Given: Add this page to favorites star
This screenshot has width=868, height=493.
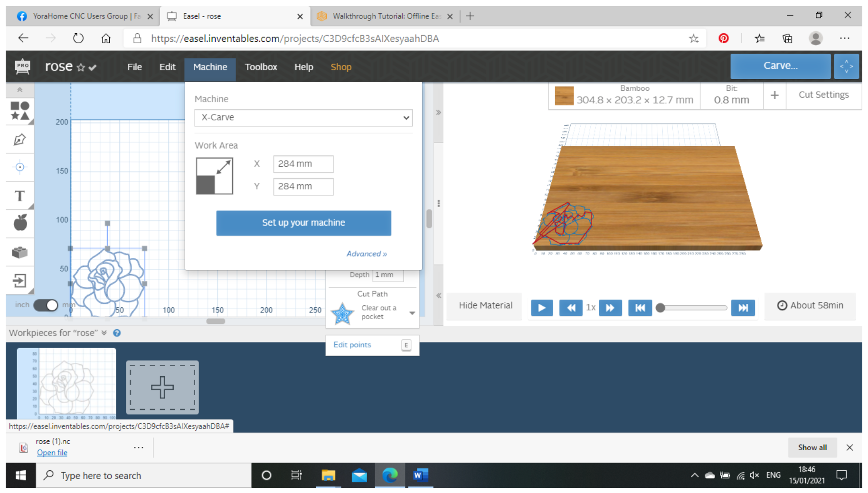Looking at the screenshot, I should 694,38.
